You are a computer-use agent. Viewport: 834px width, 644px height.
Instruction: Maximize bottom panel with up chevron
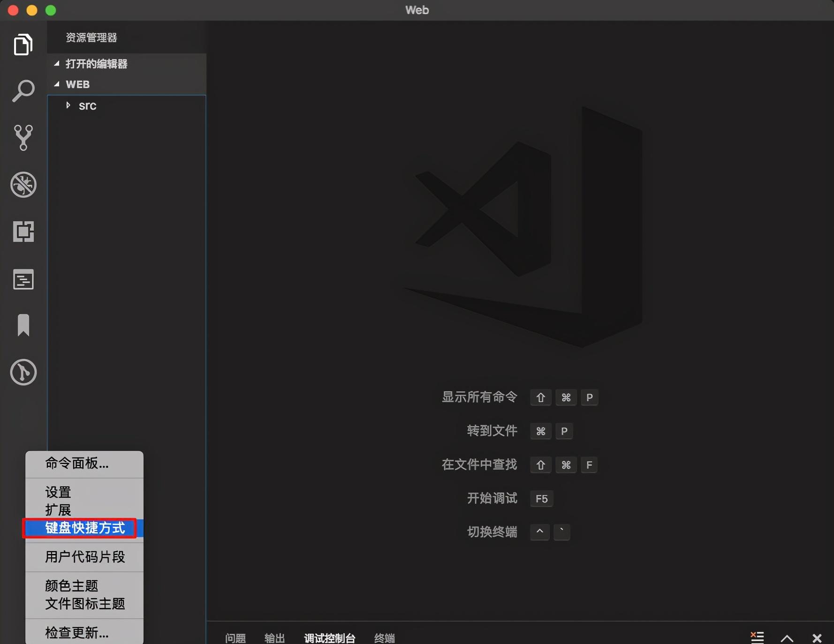(787, 638)
